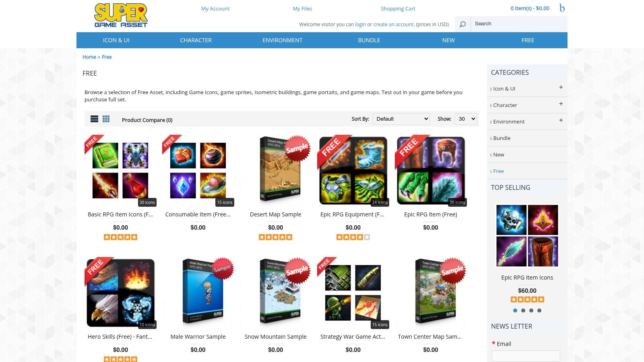This screenshot has height=362, width=644.
Task: Click the search magnifier icon
Action: click(x=462, y=24)
